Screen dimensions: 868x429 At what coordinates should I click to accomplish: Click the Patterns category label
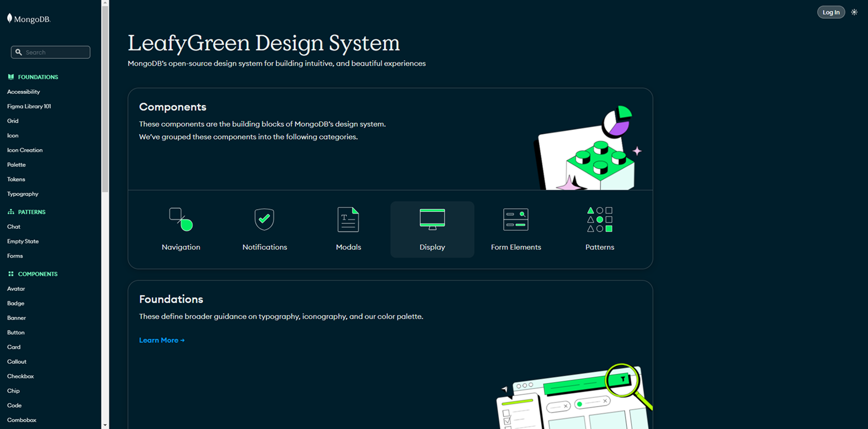click(x=600, y=247)
